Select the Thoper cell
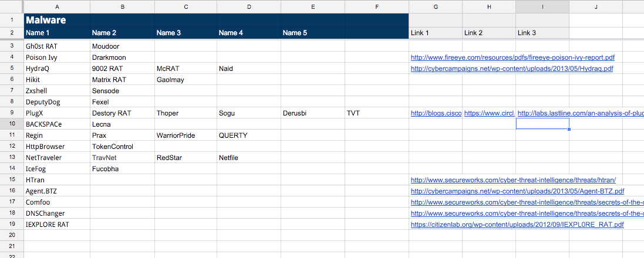 [x=186, y=113]
